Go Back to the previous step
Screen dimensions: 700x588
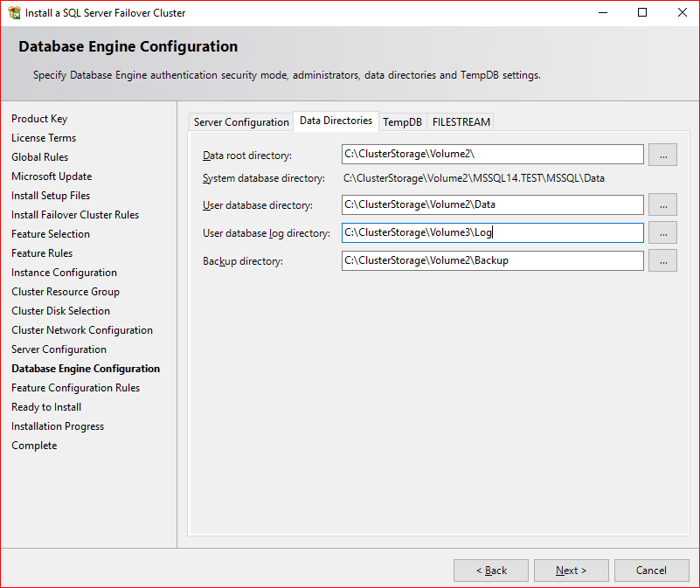(491, 571)
